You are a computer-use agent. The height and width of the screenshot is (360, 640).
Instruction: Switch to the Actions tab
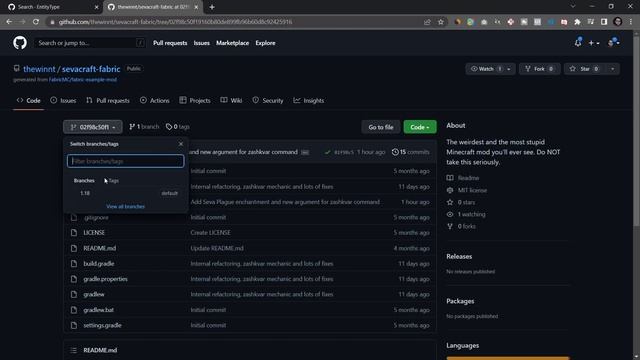click(155, 100)
